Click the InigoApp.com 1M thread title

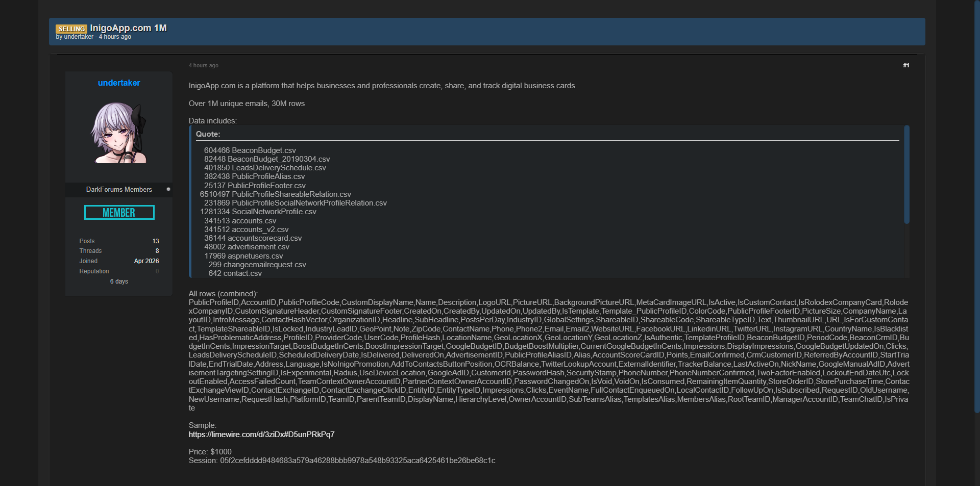128,28
